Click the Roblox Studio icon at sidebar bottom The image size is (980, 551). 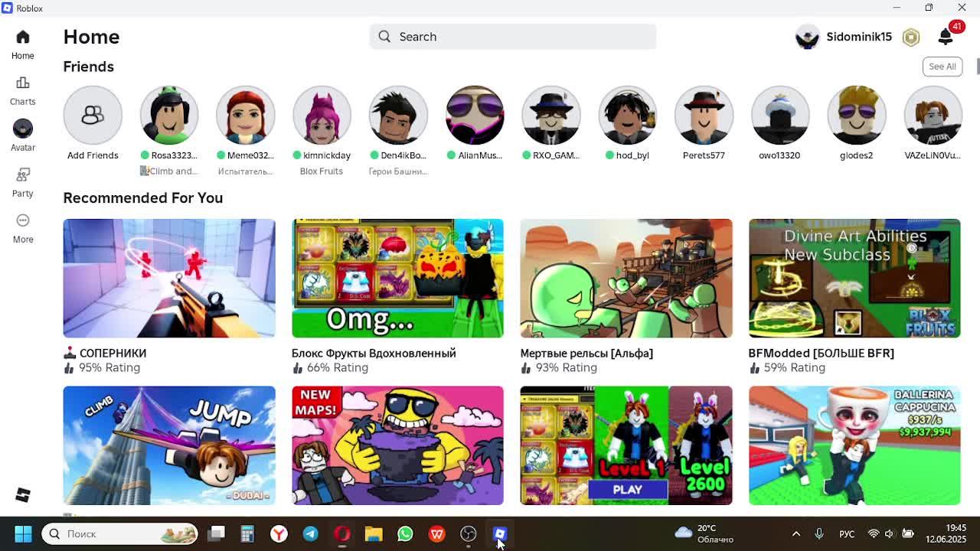pyautogui.click(x=22, y=495)
